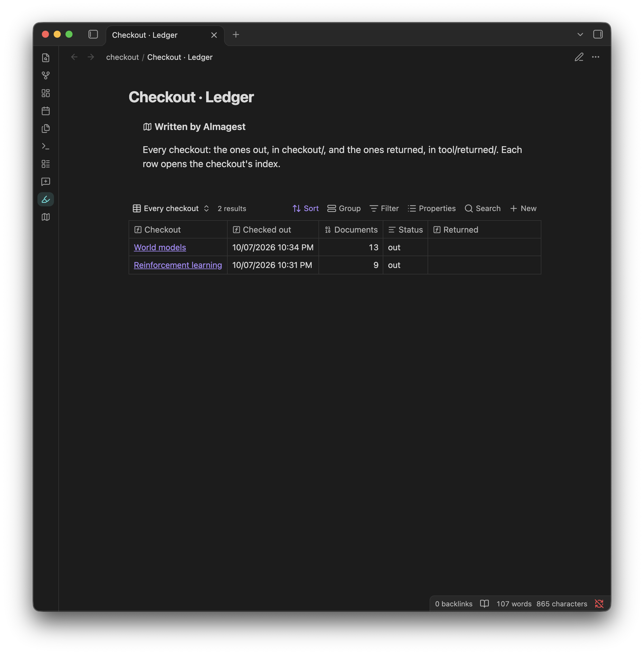The image size is (644, 655).
Task: Open the more options three-dot menu
Action: 595,57
